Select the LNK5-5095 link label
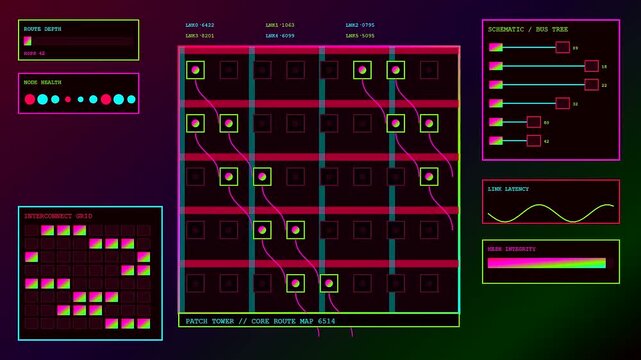This screenshot has height=360, width=641. (360, 36)
